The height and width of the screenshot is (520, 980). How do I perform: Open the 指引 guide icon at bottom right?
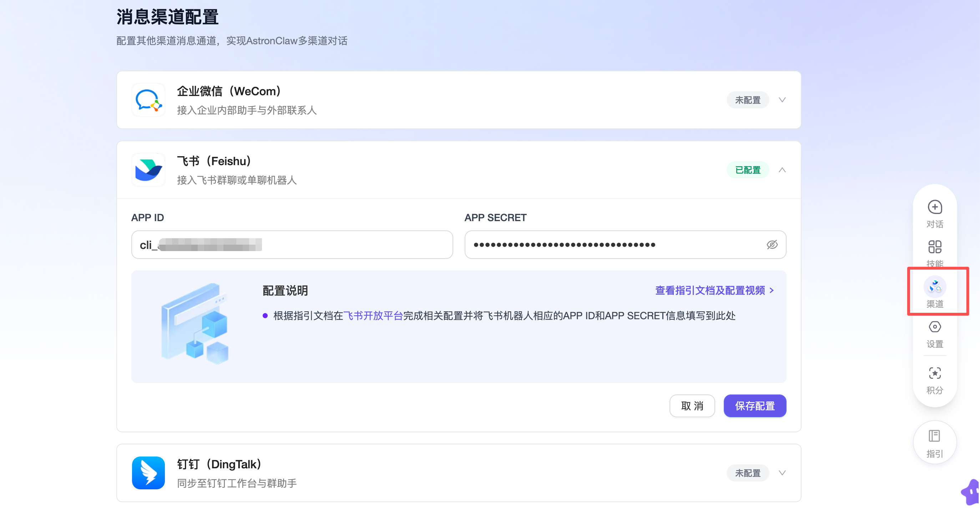(x=935, y=442)
